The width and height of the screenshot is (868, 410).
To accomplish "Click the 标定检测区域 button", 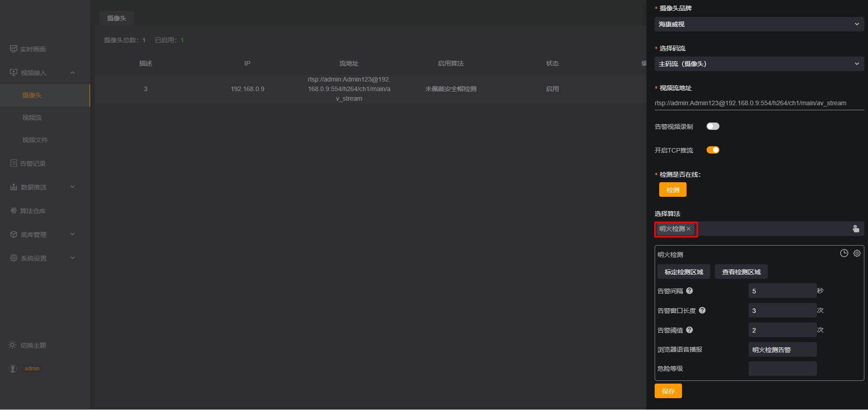I will (x=684, y=272).
